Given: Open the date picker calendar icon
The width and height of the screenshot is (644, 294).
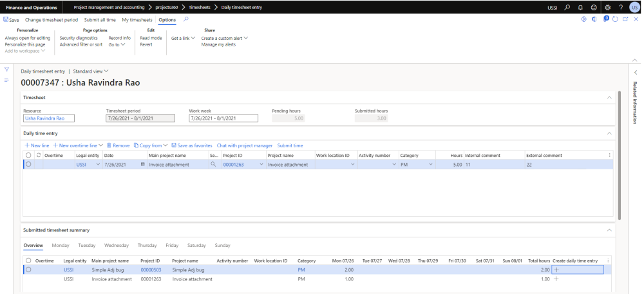Looking at the screenshot, I should 142,165.
